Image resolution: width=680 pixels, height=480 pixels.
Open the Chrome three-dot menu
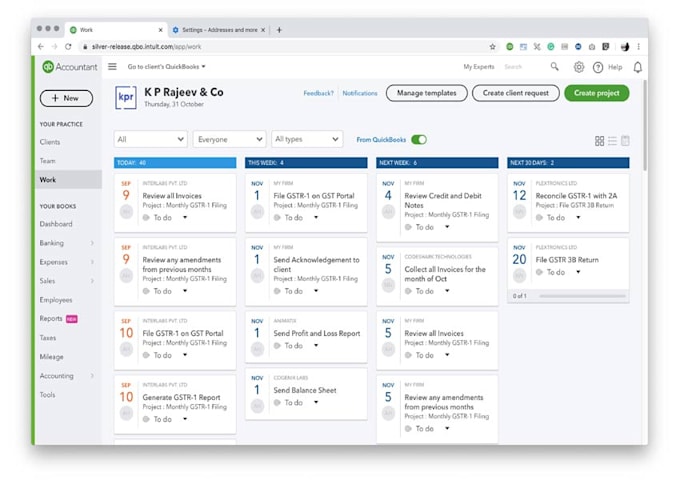(x=638, y=47)
